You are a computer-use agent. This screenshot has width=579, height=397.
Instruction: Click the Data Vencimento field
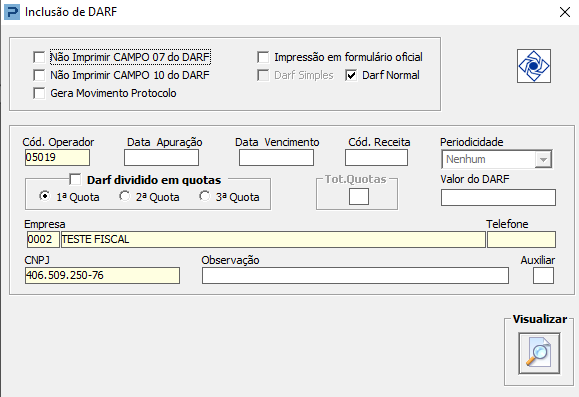pos(276,158)
